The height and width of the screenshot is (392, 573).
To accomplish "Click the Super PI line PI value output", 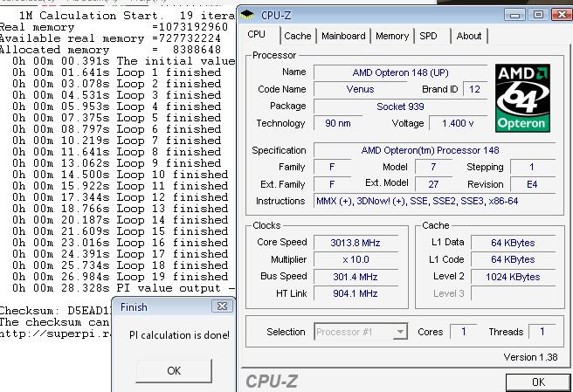I will point(123,288).
